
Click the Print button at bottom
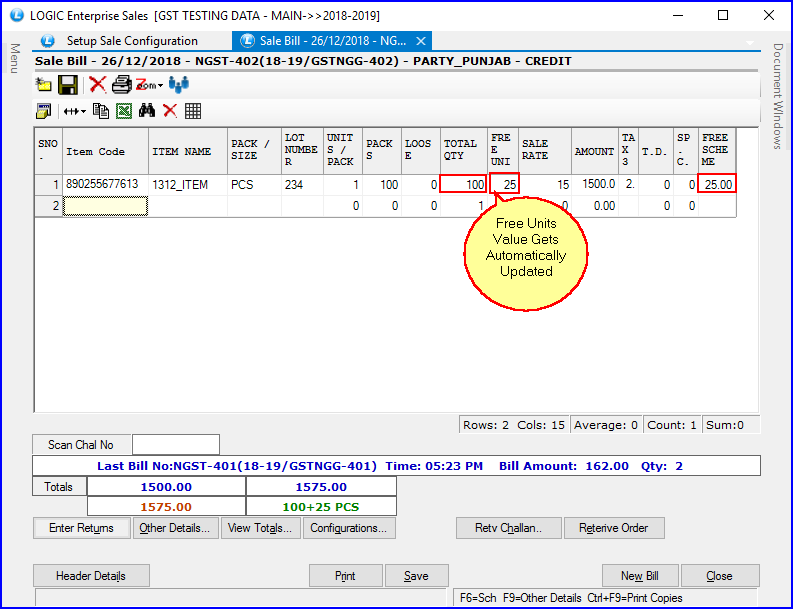click(345, 576)
